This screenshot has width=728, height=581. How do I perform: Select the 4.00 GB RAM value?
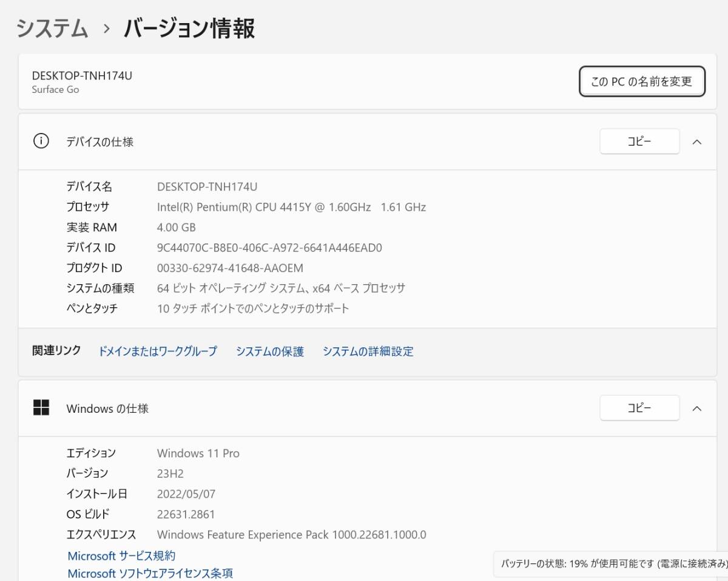tap(177, 228)
